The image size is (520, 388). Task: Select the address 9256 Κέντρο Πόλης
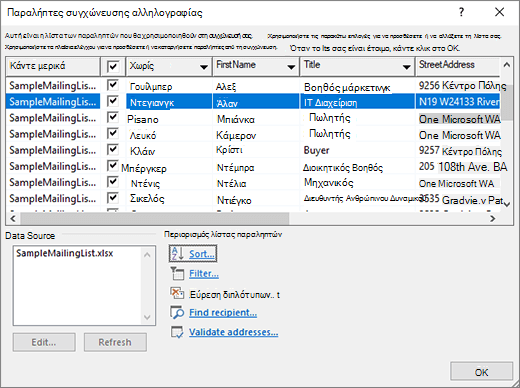(x=463, y=86)
